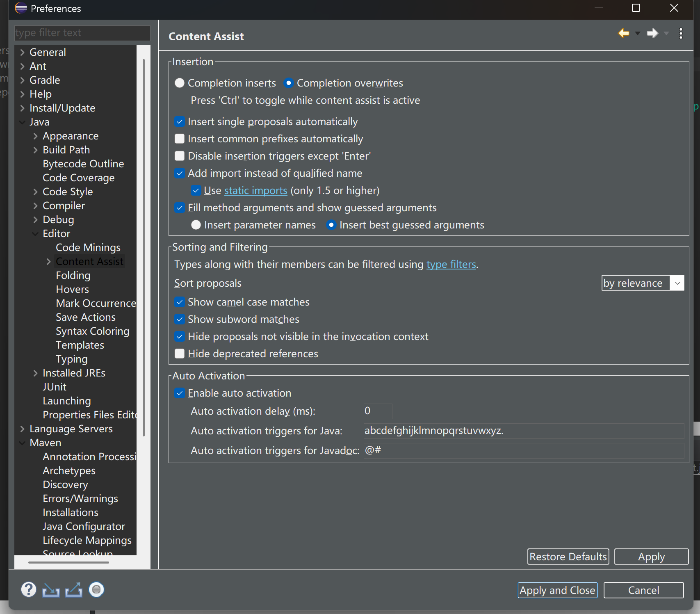Enable Insert common prefixes automatically
The image size is (700, 614).
(x=180, y=139)
